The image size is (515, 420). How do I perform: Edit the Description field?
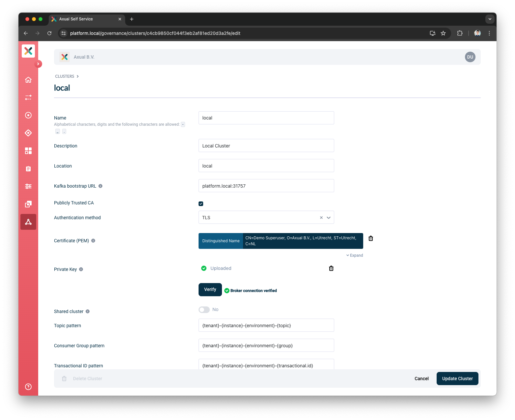coord(266,145)
